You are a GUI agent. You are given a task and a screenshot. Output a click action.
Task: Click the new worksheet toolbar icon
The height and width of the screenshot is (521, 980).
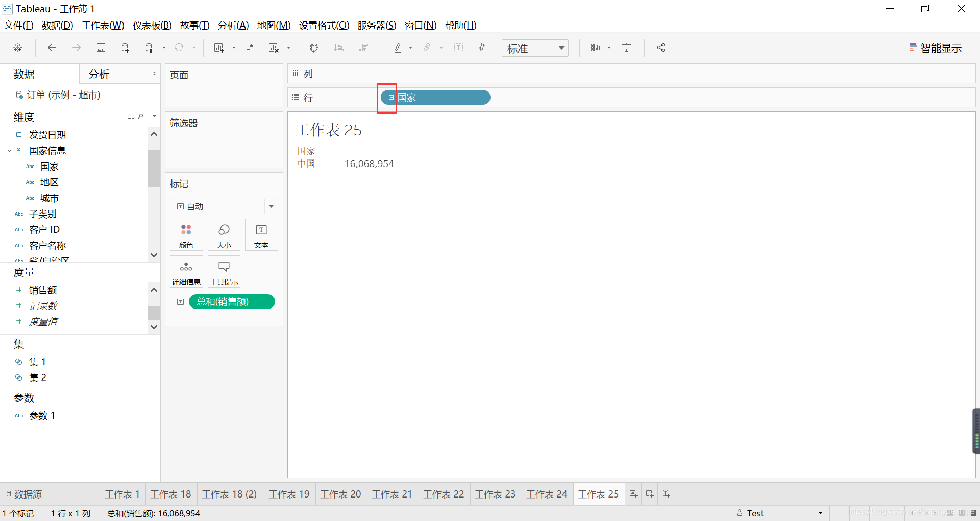(x=219, y=48)
